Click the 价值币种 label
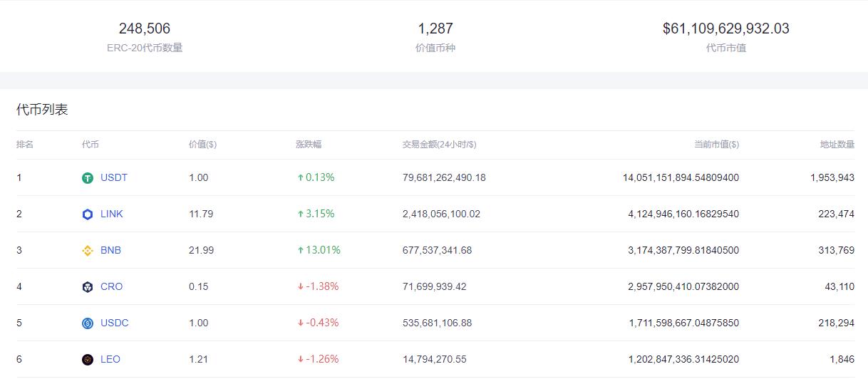The height and width of the screenshot is (379, 868). pyautogui.click(x=435, y=48)
